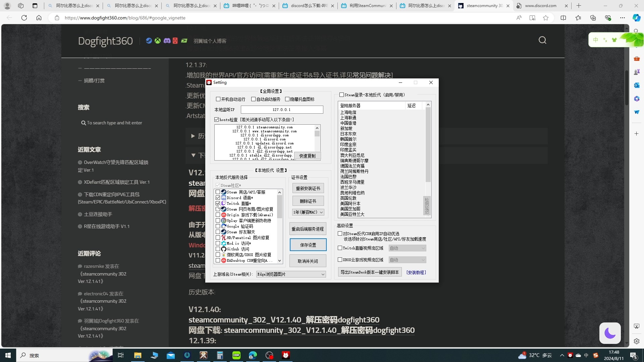This screenshot has height=362, width=644.
Task: Check Twitch直播视频流区域 checkbox
Action: coord(340,248)
